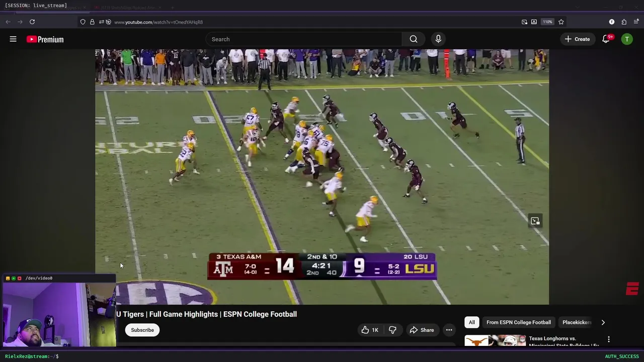644x362 pixels.
Task: Open the site permissions icon in address bar
Action: [101, 22]
